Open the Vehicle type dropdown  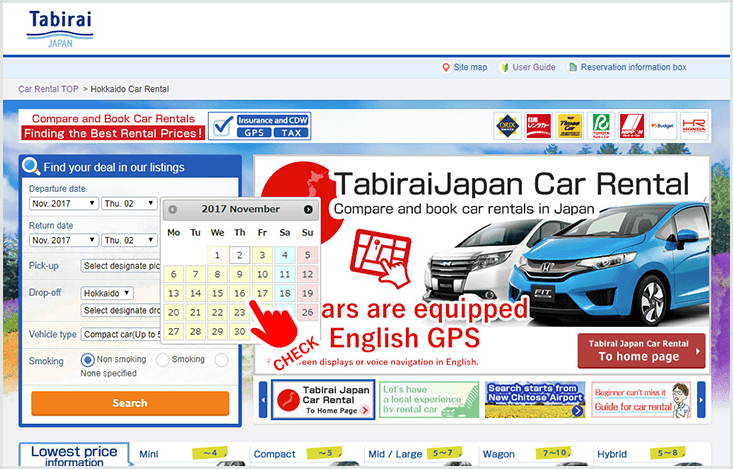[121, 334]
